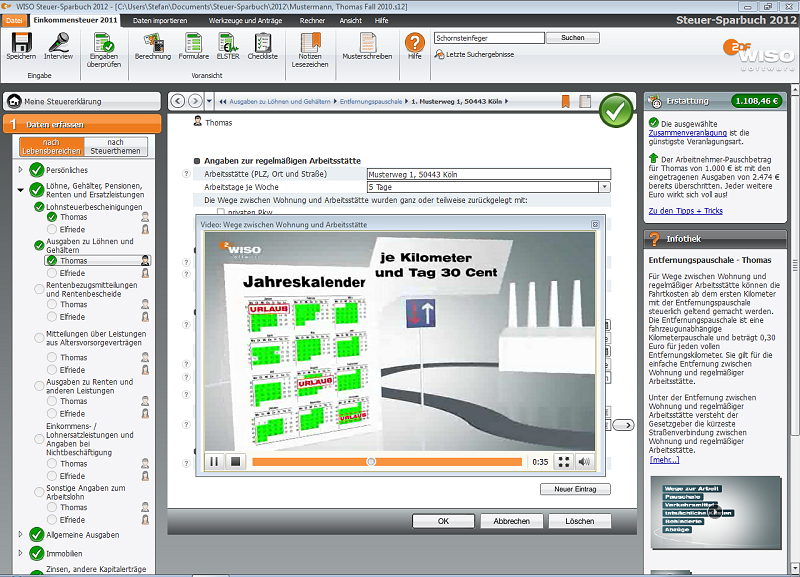Screen dimensions: 800x577
Task: Click the Speichern disk icon
Action: [21, 42]
